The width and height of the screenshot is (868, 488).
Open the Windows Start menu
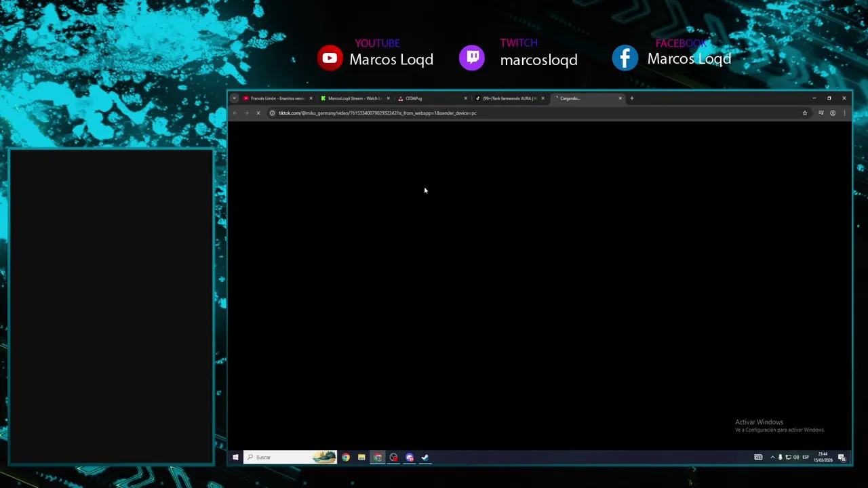235,457
